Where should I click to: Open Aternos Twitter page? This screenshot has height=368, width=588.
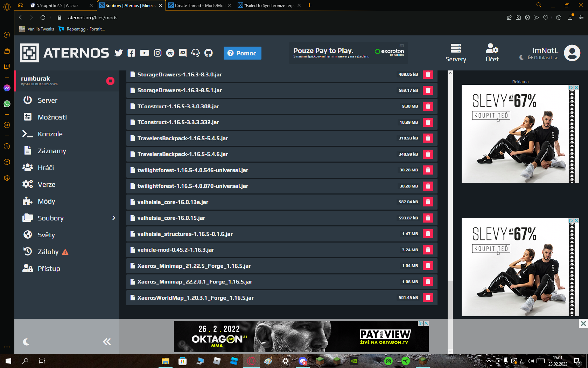click(x=119, y=53)
